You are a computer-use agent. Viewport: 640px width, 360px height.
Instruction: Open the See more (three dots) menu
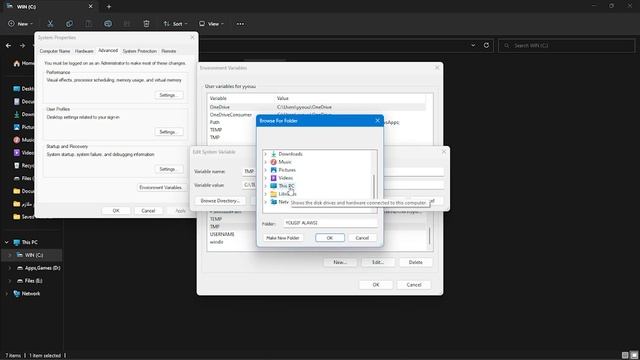240,24
